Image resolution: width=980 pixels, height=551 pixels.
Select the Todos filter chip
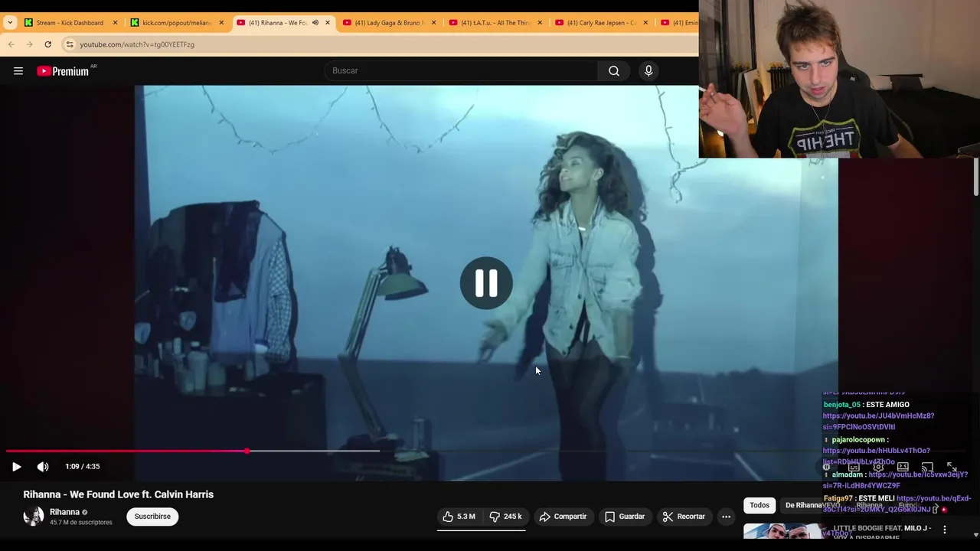(759, 505)
